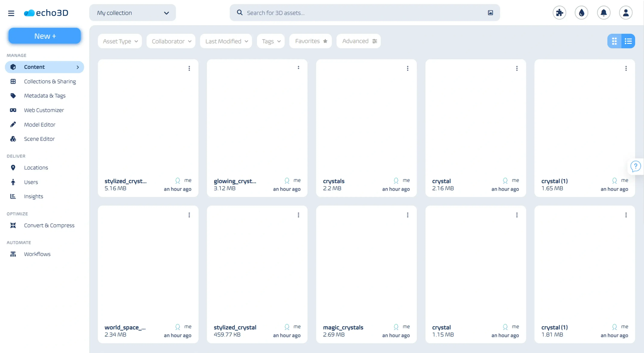Open the plugins puzzle-piece menu
This screenshot has height=353, width=644.
point(559,13)
